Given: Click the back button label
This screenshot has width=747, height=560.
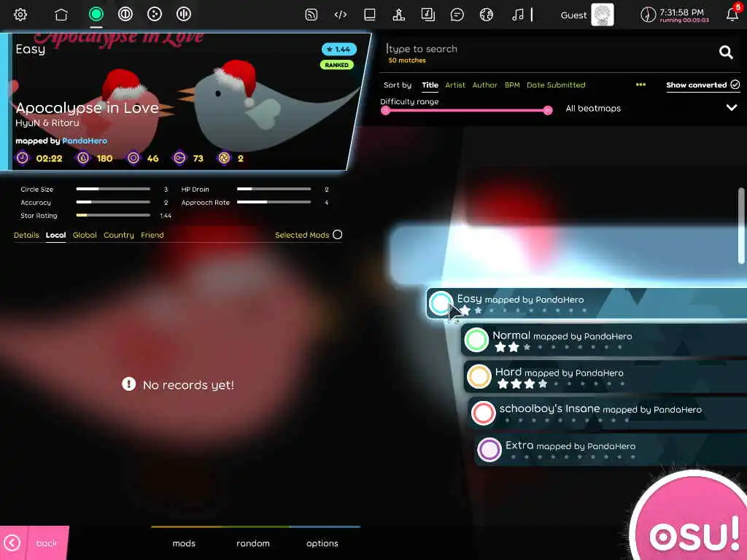Looking at the screenshot, I should click(x=46, y=542).
